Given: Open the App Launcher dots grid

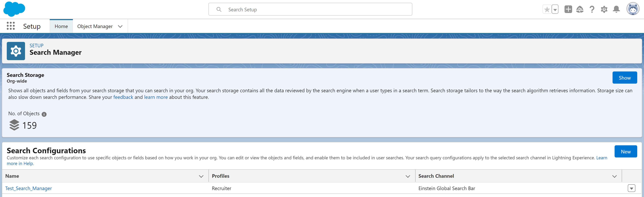Looking at the screenshot, I should click(x=11, y=26).
